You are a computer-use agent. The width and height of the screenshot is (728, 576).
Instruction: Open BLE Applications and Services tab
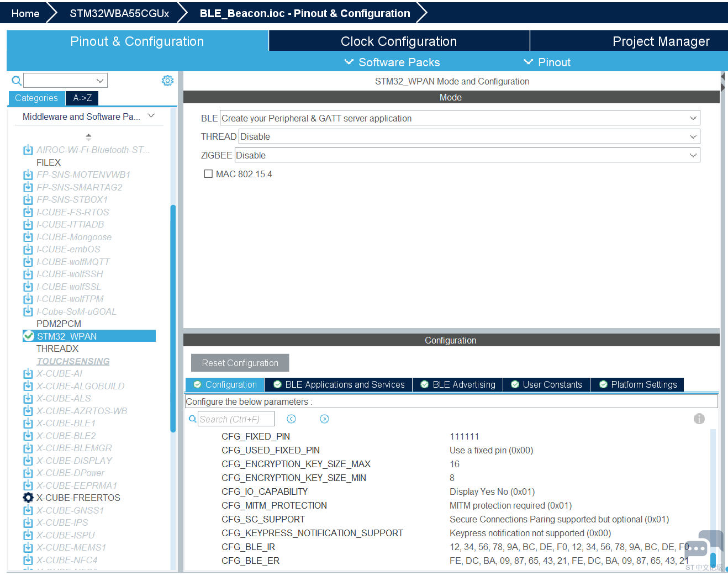pos(339,384)
